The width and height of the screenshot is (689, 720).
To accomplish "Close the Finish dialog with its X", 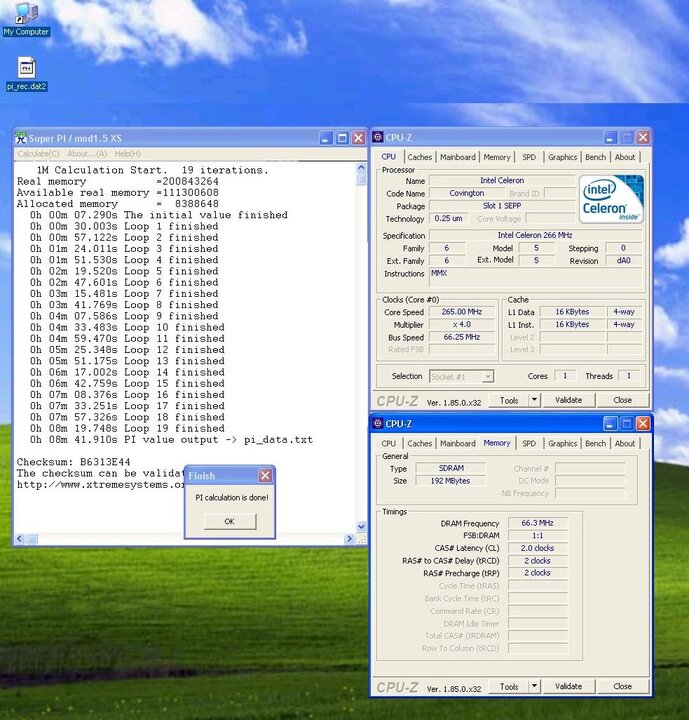I will click(265, 476).
